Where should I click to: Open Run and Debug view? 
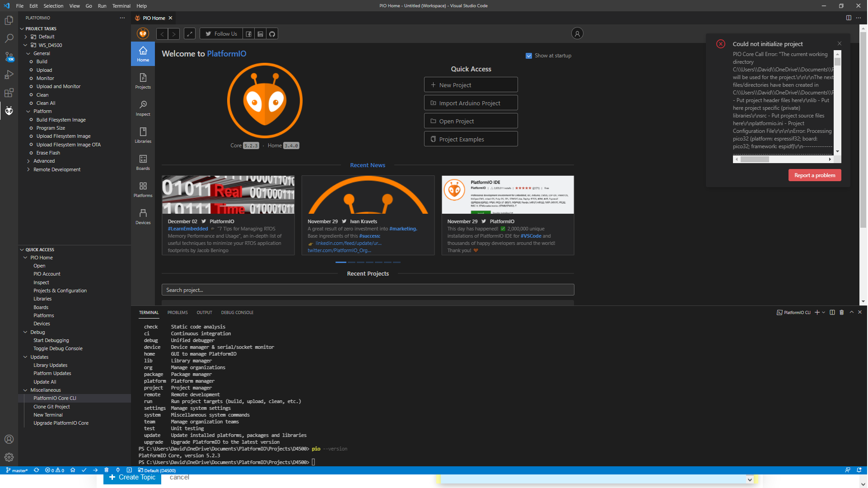pos(9,75)
